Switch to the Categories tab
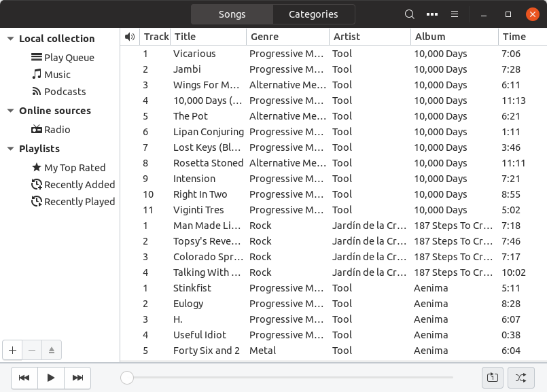The width and height of the screenshot is (547, 392). (x=313, y=14)
